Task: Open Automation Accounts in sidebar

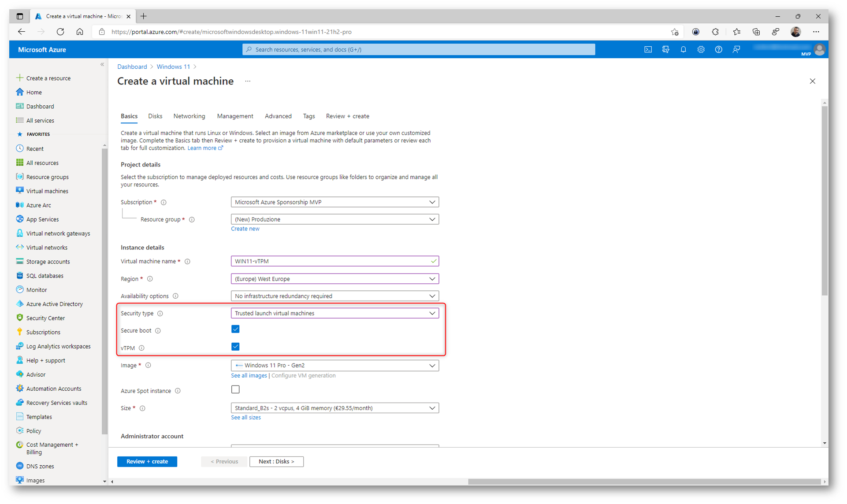Action: click(54, 388)
